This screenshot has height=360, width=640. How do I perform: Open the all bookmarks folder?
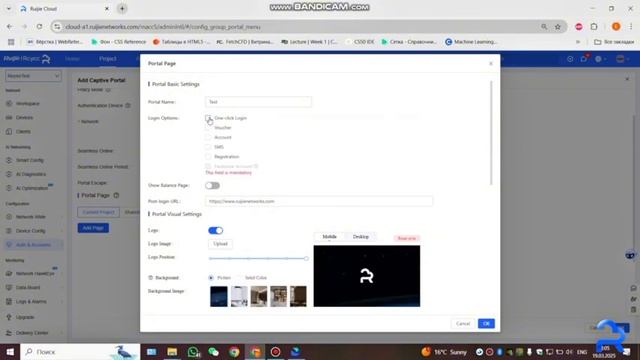(x=614, y=42)
